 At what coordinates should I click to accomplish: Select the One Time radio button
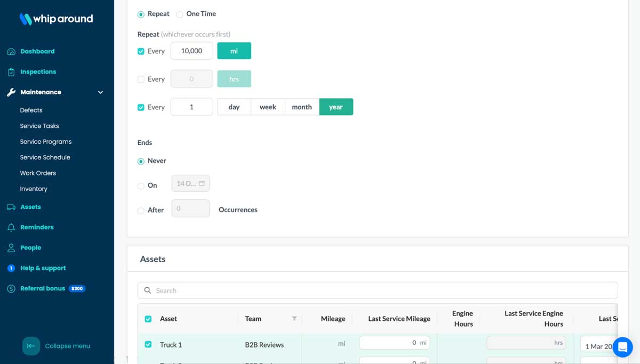click(x=179, y=14)
